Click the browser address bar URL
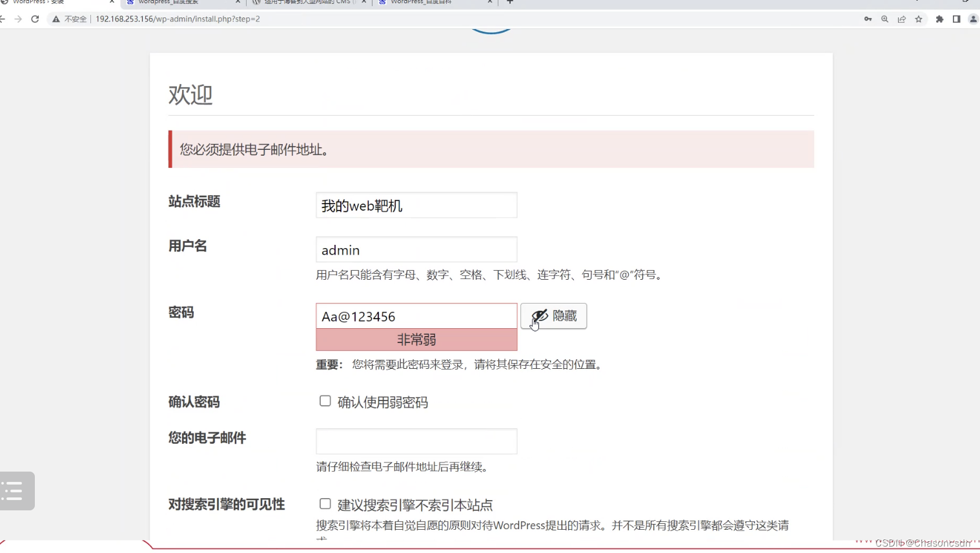The width and height of the screenshot is (980, 553). click(x=178, y=19)
